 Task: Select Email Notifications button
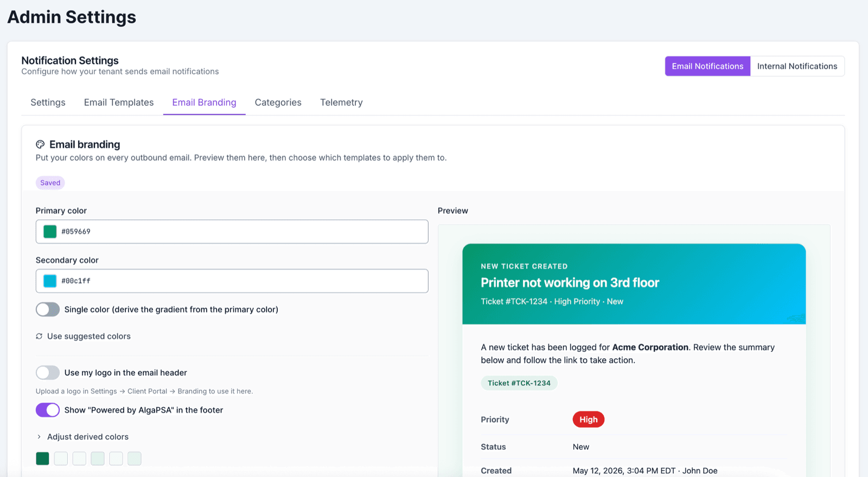pos(707,66)
